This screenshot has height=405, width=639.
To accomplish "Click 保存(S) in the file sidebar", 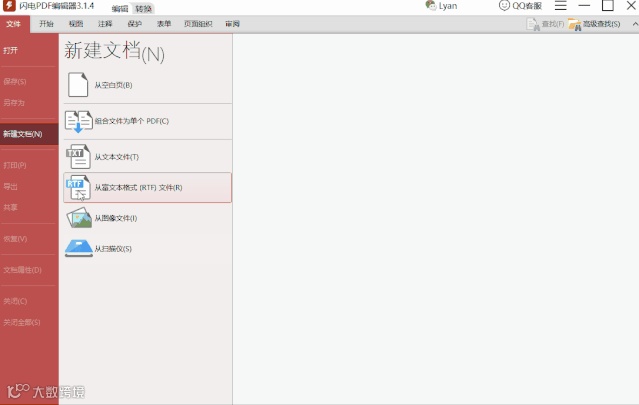I will 15,81.
